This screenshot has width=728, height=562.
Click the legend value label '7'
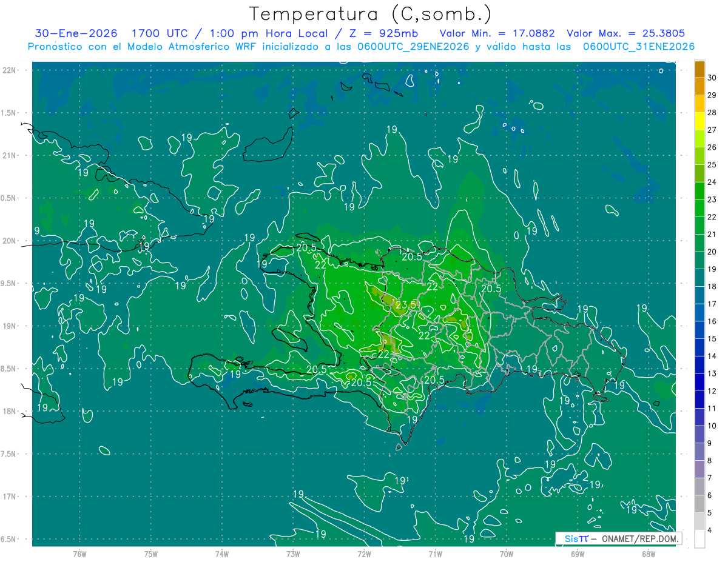tap(710, 478)
